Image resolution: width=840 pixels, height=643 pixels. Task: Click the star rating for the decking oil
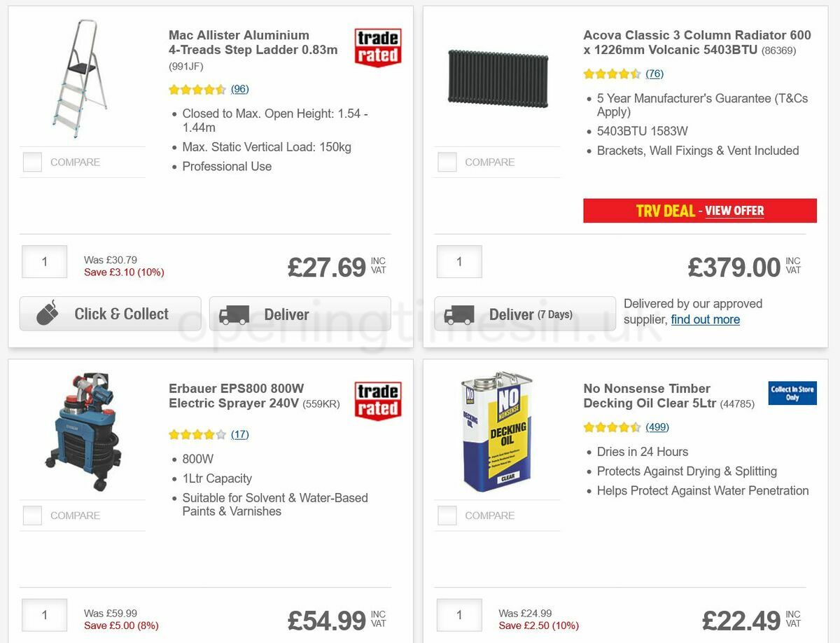click(x=612, y=427)
